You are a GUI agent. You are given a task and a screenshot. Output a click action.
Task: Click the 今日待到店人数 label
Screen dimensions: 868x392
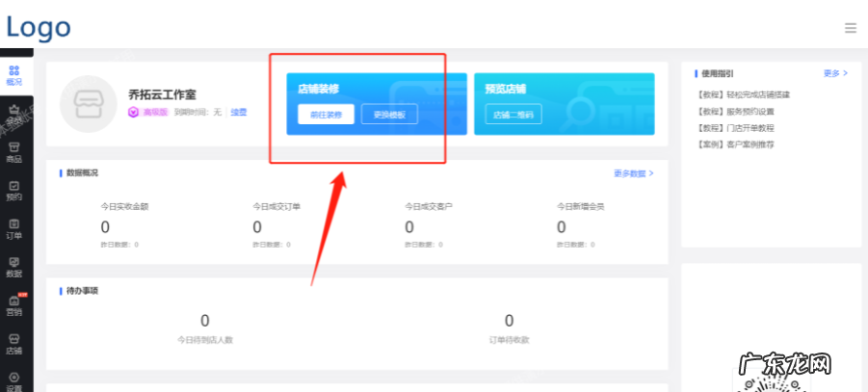point(205,340)
